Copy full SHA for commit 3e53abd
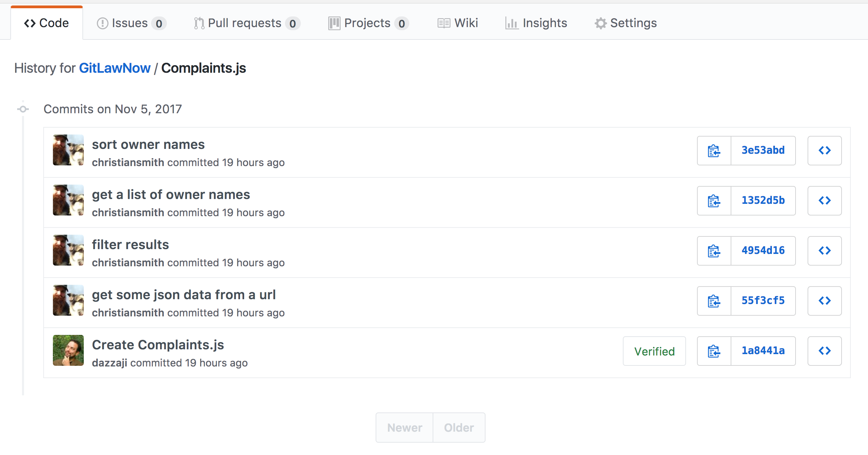The width and height of the screenshot is (868, 455). (714, 151)
